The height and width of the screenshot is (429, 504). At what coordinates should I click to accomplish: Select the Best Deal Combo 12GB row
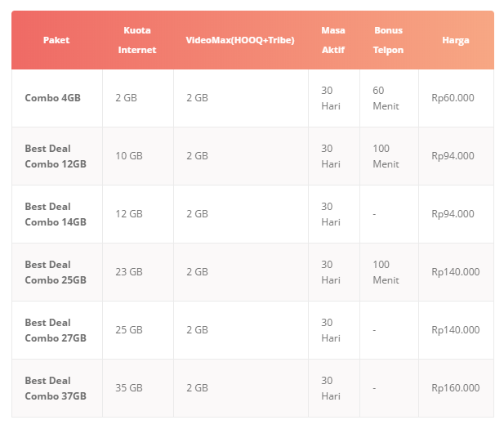(55, 156)
